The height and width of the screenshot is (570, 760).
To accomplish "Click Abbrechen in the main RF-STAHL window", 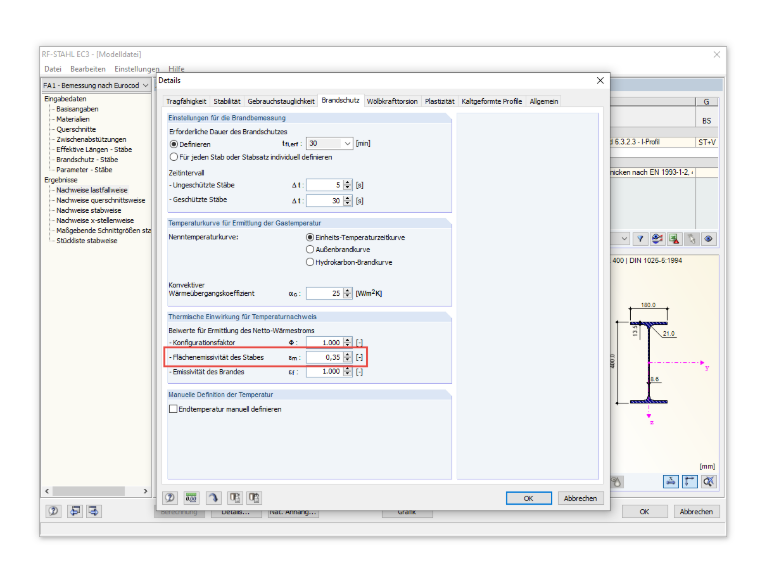I will [696, 511].
